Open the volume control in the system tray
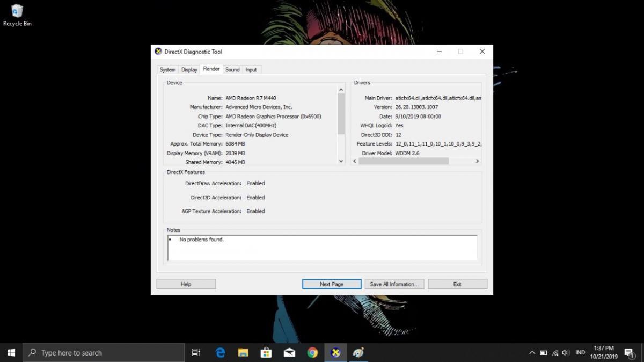The width and height of the screenshot is (644, 362). (x=566, y=353)
